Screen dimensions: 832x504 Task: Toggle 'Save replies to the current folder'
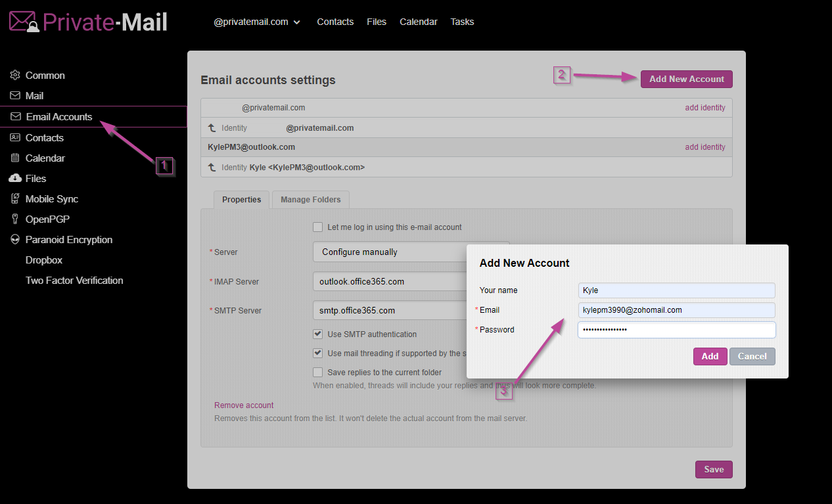(318, 373)
